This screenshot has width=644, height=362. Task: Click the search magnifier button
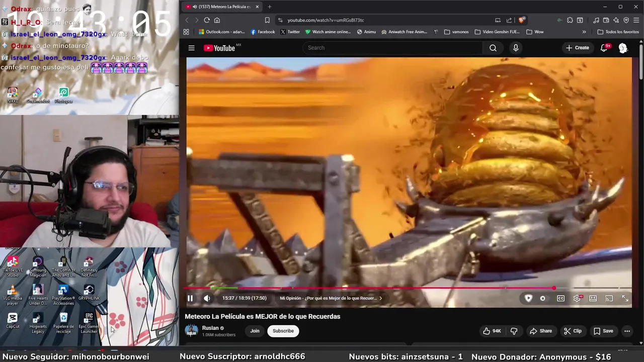click(x=493, y=48)
